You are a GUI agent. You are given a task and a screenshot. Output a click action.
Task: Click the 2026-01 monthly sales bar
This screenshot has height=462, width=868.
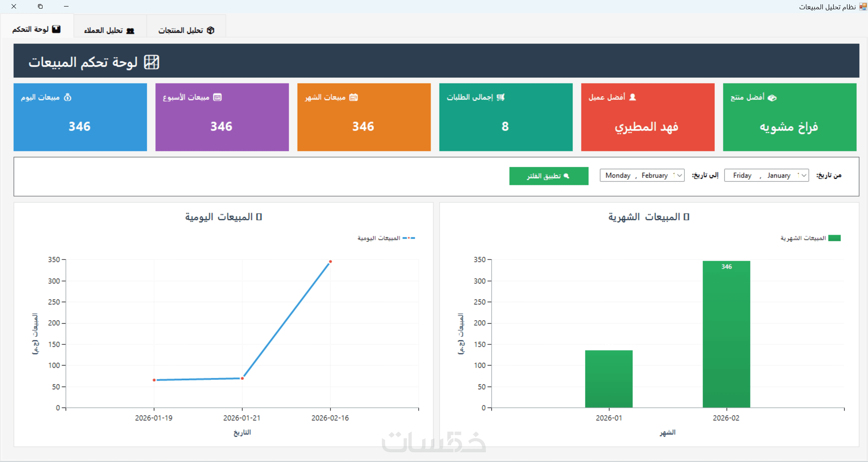pyautogui.click(x=608, y=378)
